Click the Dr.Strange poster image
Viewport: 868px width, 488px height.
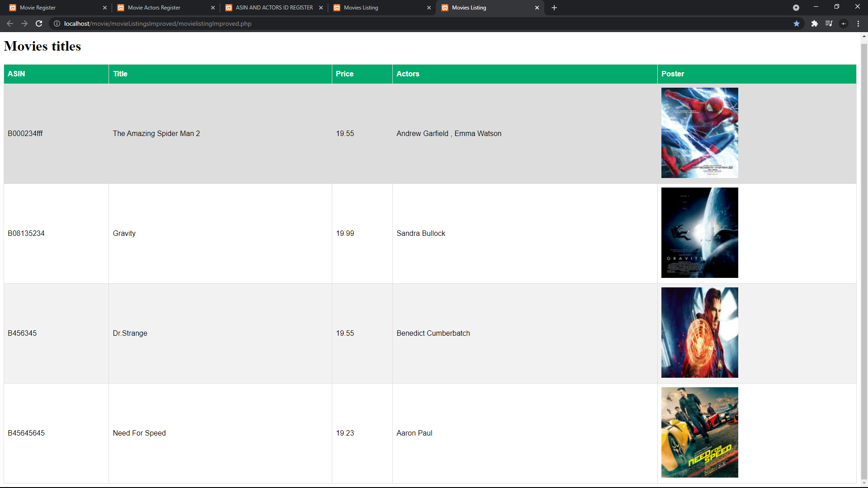tap(699, 333)
